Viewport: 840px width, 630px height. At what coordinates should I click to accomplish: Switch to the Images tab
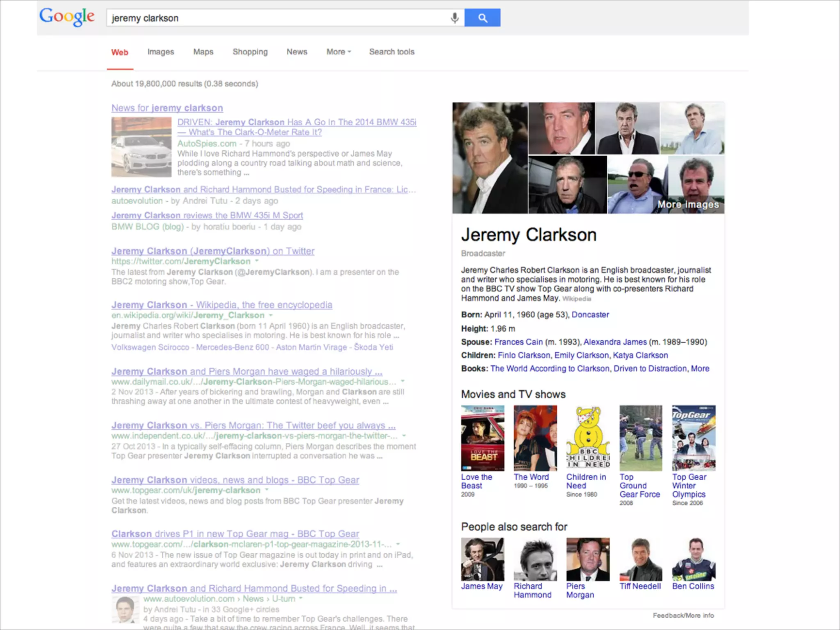pos(161,52)
